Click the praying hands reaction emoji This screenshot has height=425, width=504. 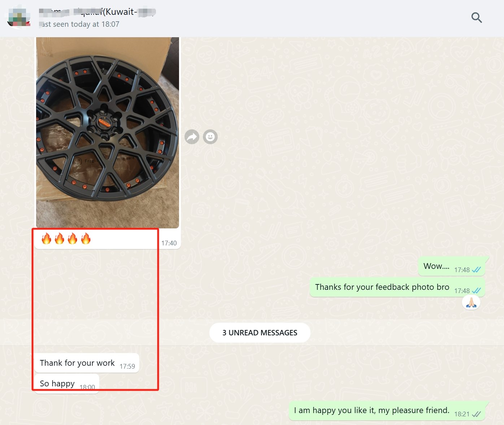(x=471, y=302)
